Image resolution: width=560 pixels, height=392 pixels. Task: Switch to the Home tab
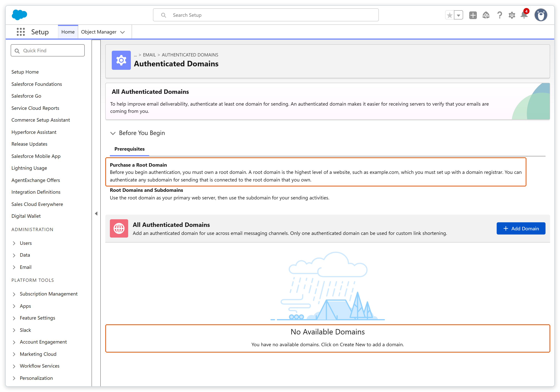coord(68,32)
